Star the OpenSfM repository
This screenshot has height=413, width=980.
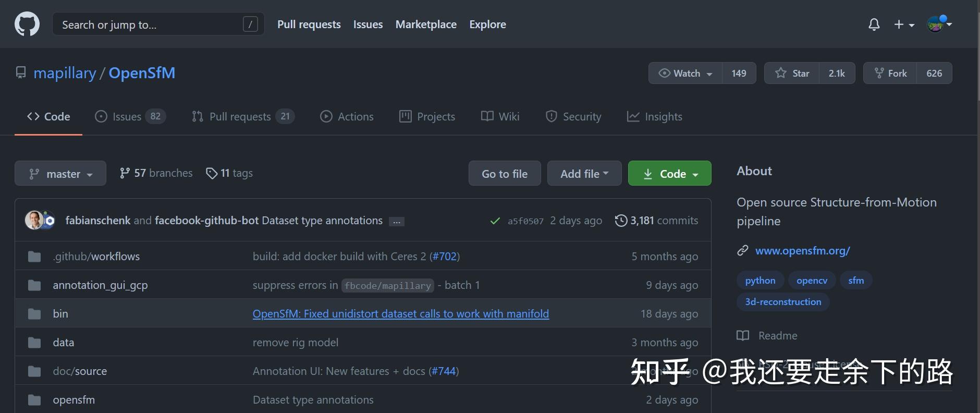click(x=792, y=73)
